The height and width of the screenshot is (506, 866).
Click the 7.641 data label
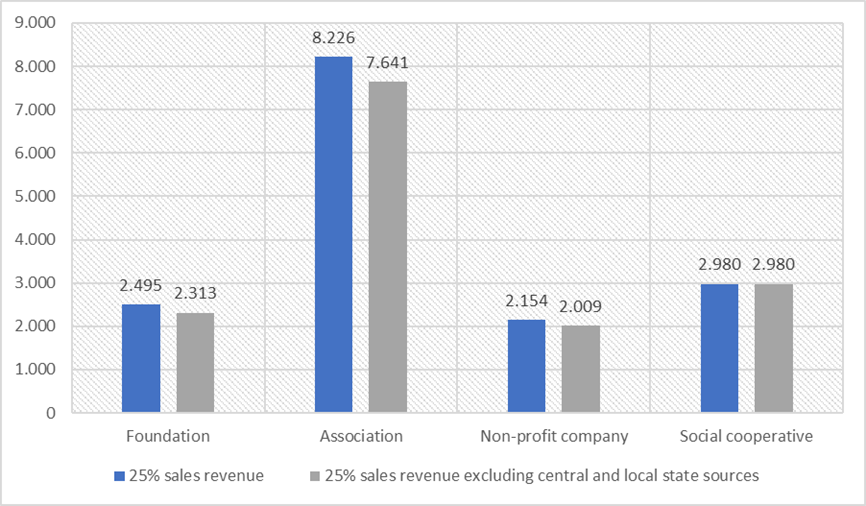(x=388, y=64)
